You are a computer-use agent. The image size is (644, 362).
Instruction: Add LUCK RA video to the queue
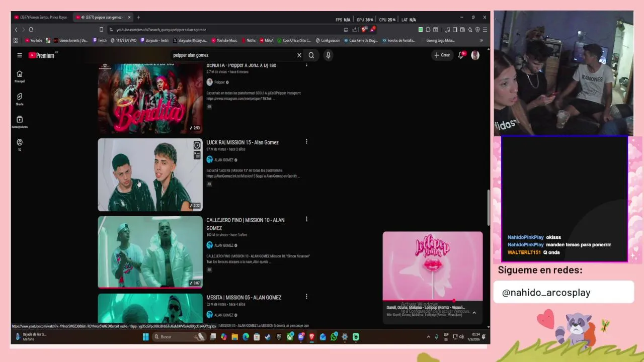click(197, 155)
